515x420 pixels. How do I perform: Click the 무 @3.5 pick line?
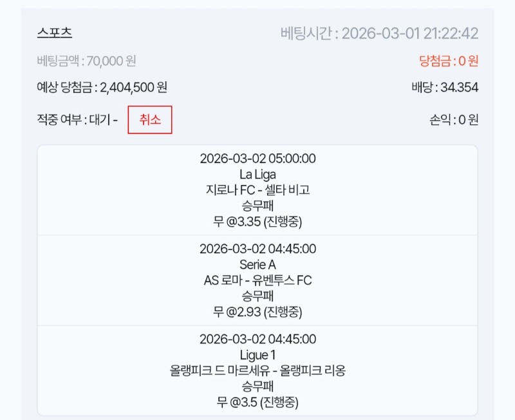click(257, 403)
